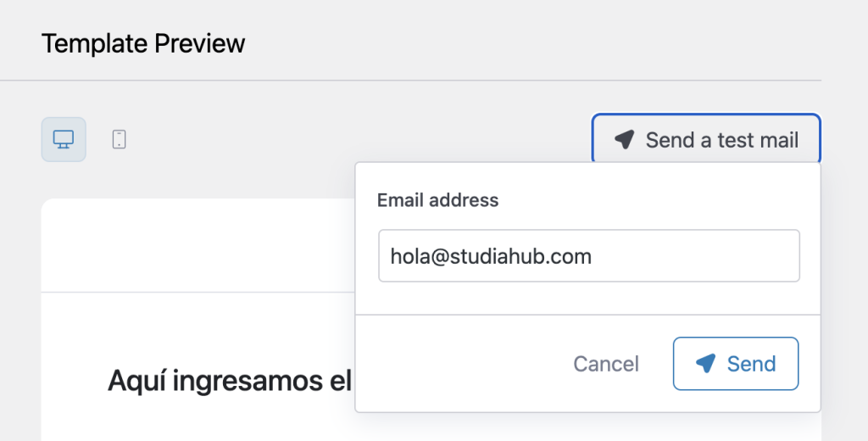Focus the Email address input field
The height and width of the screenshot is (441, 868).
click(589, 255)
